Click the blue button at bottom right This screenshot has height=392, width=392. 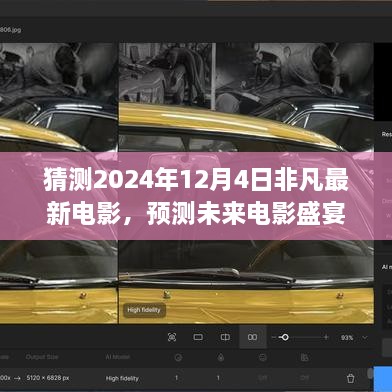click(383, 378)
